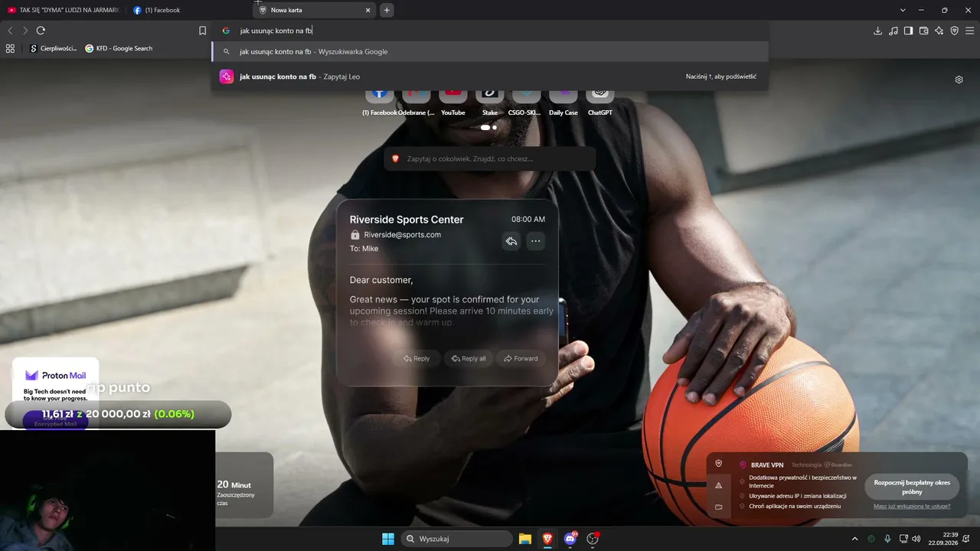
Task: Open the Brave hamburger main menu
Action: point(969,31)
